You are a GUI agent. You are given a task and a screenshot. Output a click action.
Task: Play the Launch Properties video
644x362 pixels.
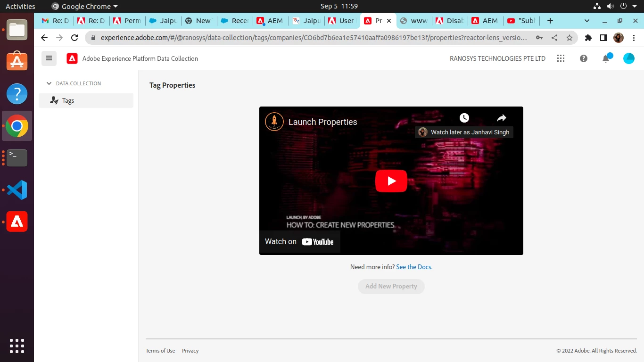(391, 181)
